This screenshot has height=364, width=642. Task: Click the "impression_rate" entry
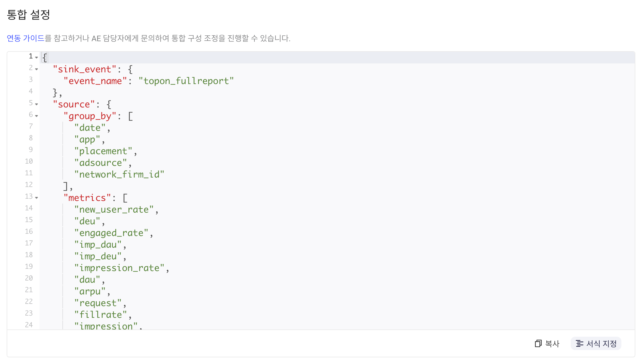(x=119, y=268)
